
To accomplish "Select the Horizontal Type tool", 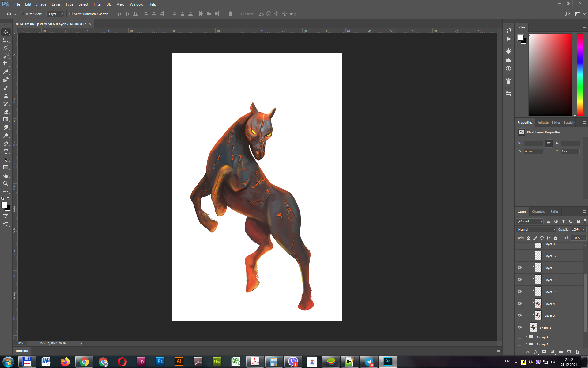I will [x=6, y=151].
